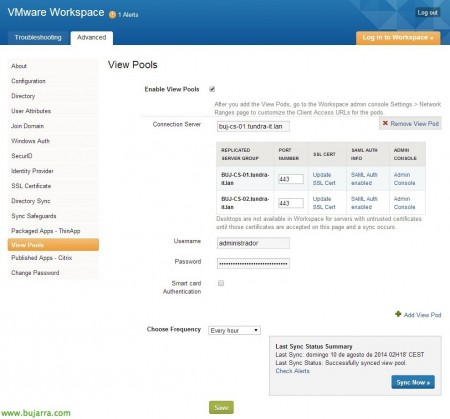The height and width of the screenshot is (419, 450).
Task: Open Admin Console for BUJ-CS-01
Action: click(x=404, y=179)
